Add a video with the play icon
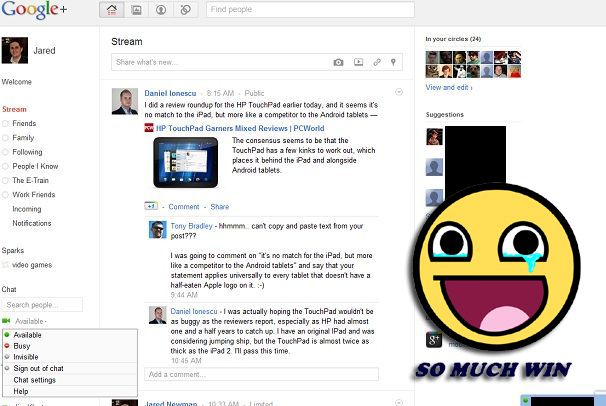Screen dimensions: 606x406 tap(358, 62)
